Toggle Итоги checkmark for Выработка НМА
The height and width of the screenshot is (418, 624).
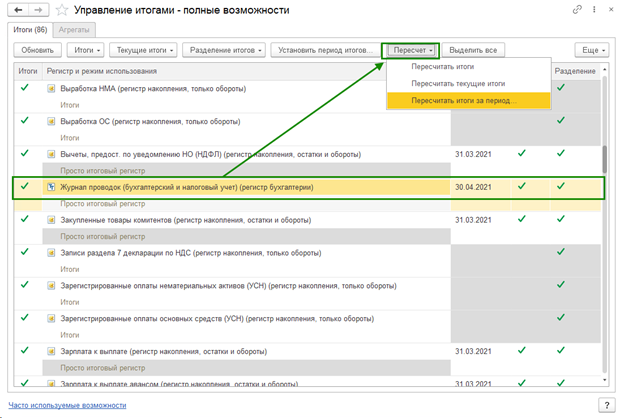25,87
